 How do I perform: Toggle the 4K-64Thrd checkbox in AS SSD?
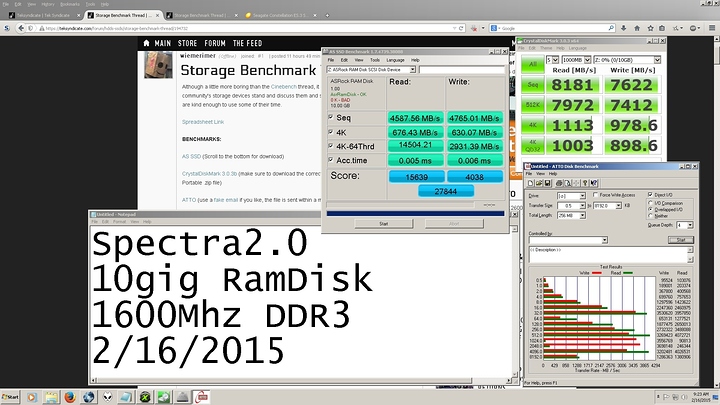331,146
